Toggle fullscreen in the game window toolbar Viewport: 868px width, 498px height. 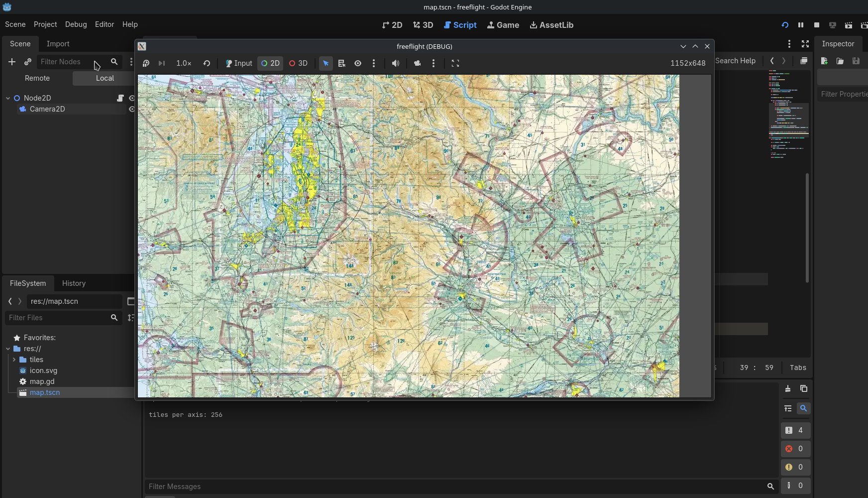coord(455,63)
